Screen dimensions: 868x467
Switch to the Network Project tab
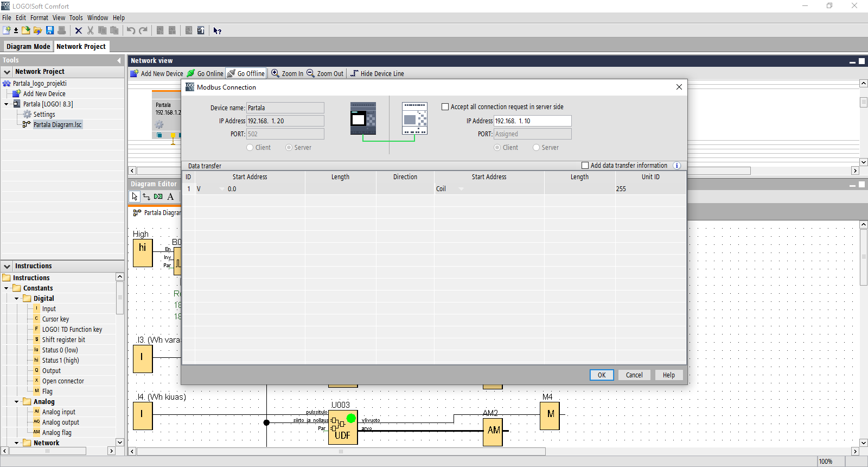coord(81,47)
